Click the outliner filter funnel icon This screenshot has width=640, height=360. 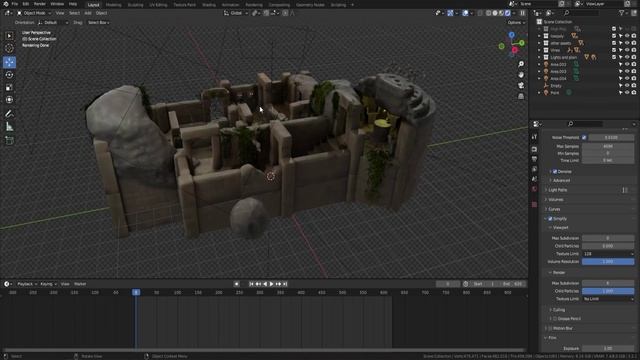tap(622, 13)
